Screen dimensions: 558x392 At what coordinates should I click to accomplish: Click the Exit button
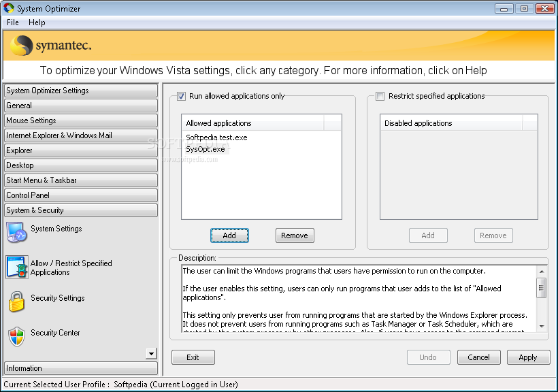pos(193,357)
